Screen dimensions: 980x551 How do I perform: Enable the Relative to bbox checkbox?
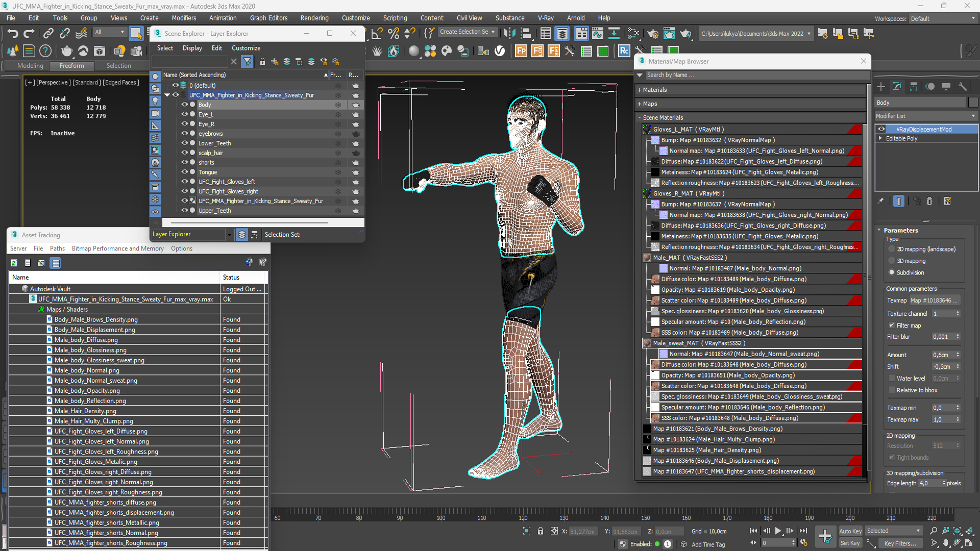coord(892,390)
